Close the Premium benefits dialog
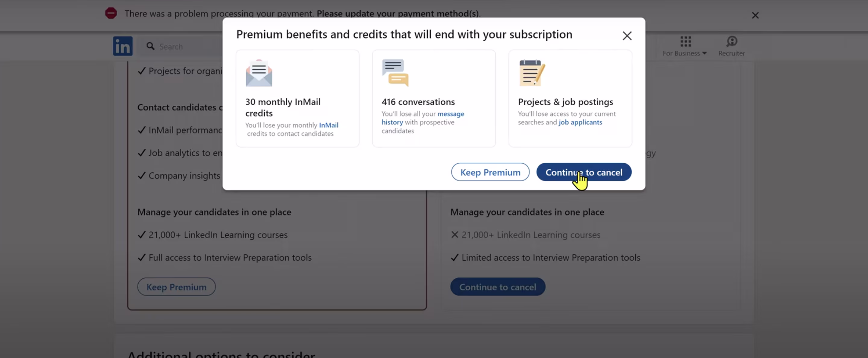 (627, 35)
